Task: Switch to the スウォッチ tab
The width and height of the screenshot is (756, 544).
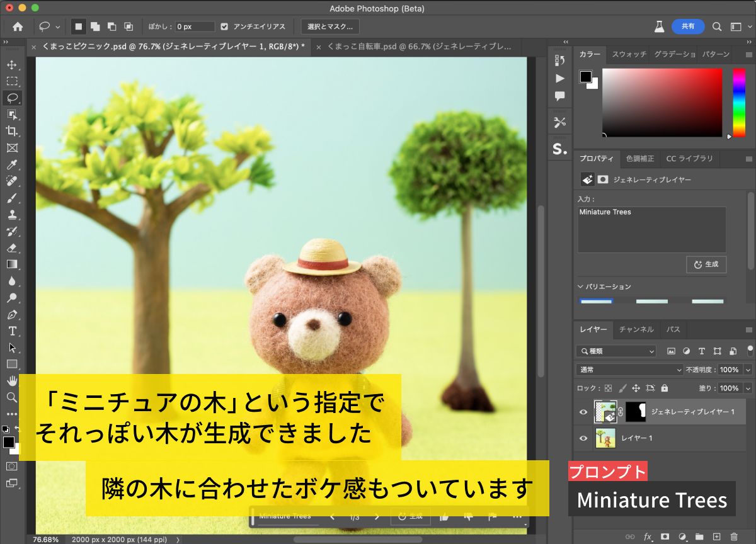Action: click(629, 54)
